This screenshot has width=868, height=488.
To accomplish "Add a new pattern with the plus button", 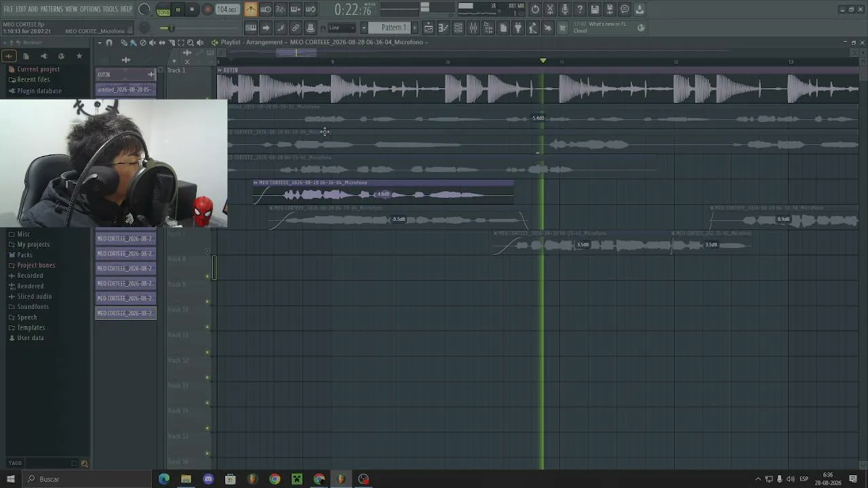I will (414, 28).
